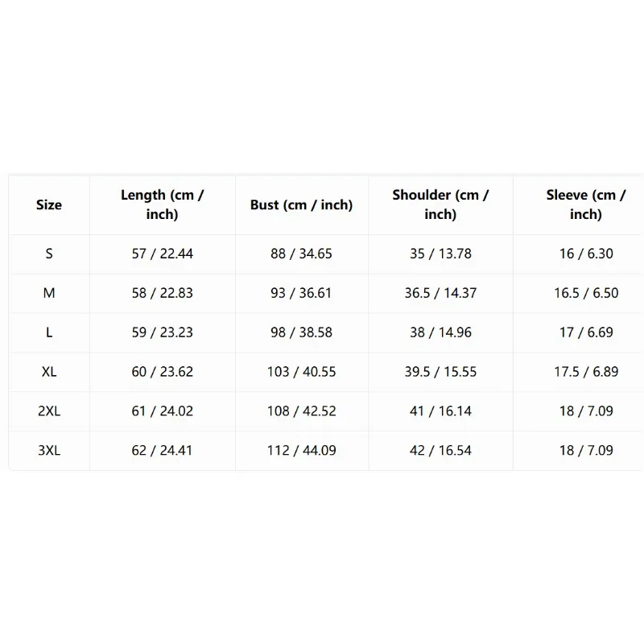The height and width of the screenshot is (644, 644).
Task: Select the 108 / 42.52 bust cell
Action: [x=301, y=411]
